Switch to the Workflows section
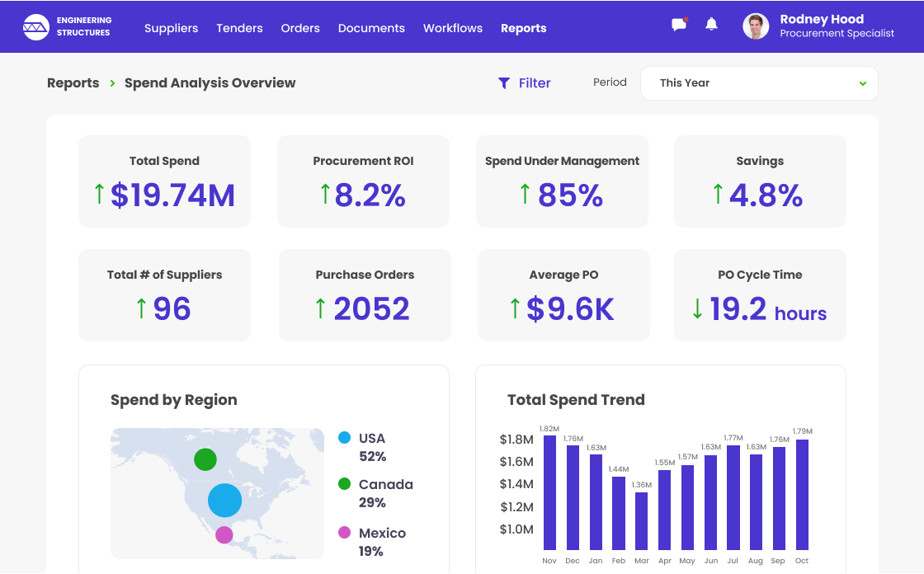 tap(453, 28)
